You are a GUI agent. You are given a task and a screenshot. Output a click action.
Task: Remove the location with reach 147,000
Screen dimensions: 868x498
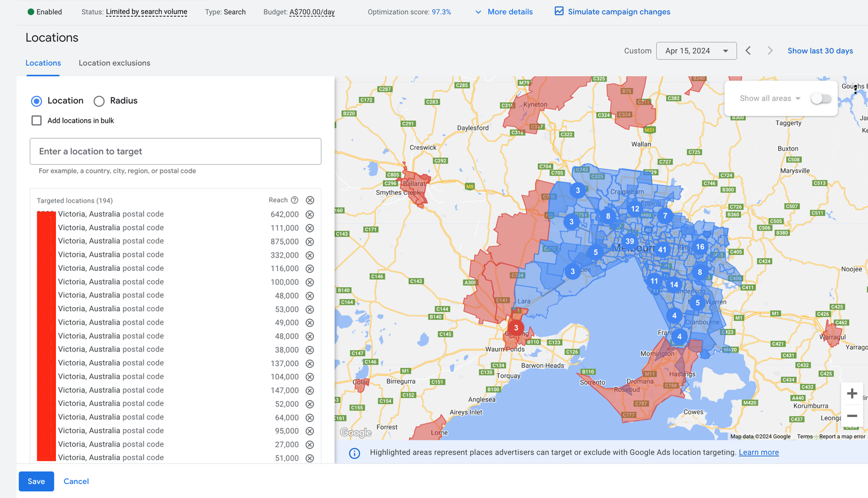[x=310, y=391]
